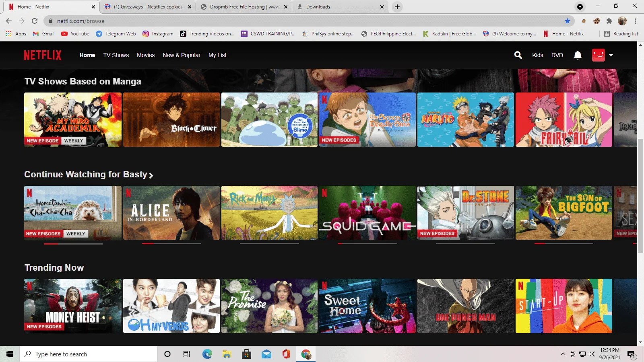Open Microsoft Edge from taskbar
644x362 pixels.
tap(207, 354)
